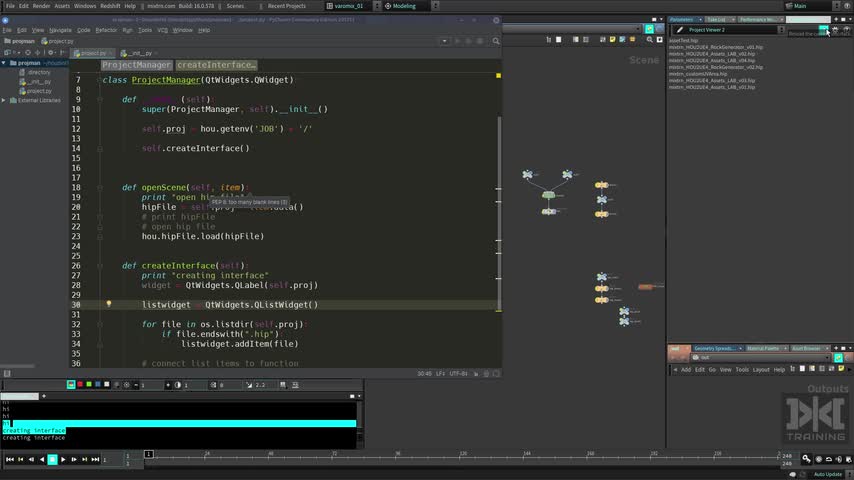This screenshot has height=480, width=854.
Task: Open the Project Viewer 2 interface dropdown
Action: [x=781, y=30]
